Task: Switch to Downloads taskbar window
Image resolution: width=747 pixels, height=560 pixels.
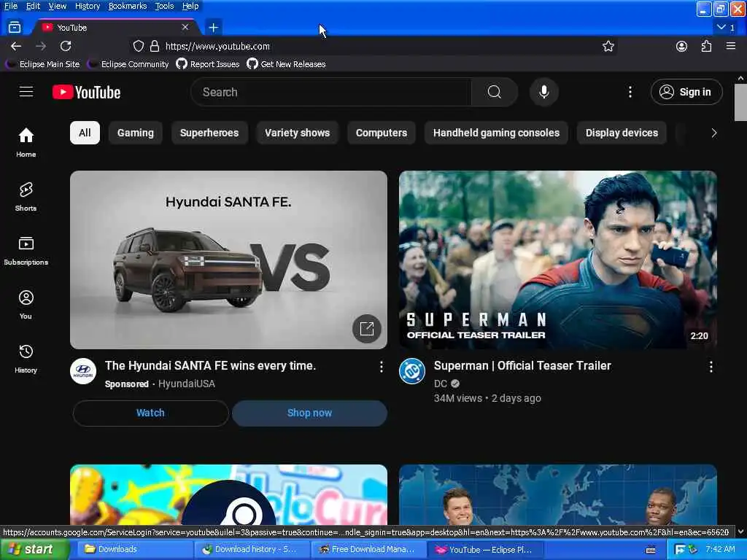Action: tap(133, 550)
